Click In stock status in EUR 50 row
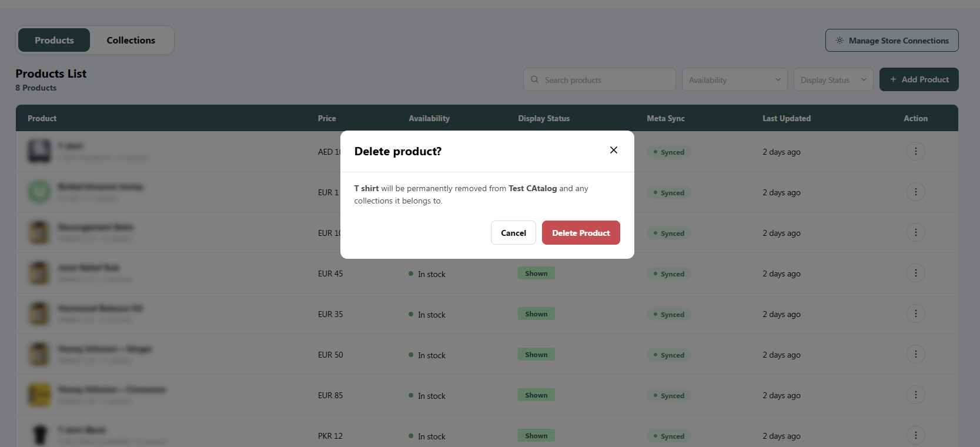The image size is (980, 447). click(x=427, y=355)
